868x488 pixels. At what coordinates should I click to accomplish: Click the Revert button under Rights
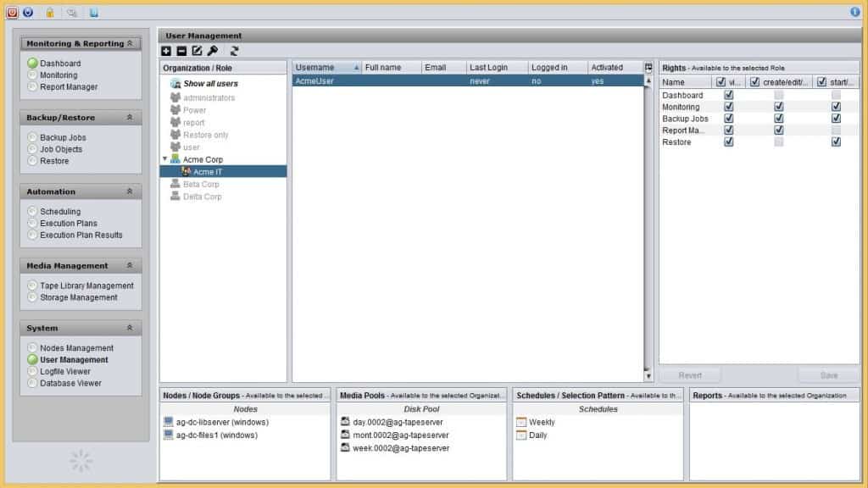(689, 375)
